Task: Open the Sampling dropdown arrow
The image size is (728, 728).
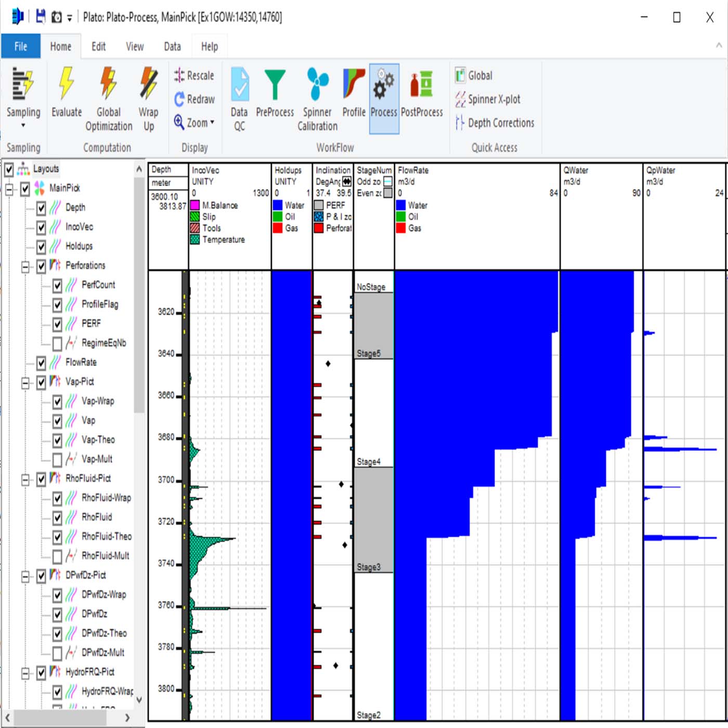Action: [23, 125]
